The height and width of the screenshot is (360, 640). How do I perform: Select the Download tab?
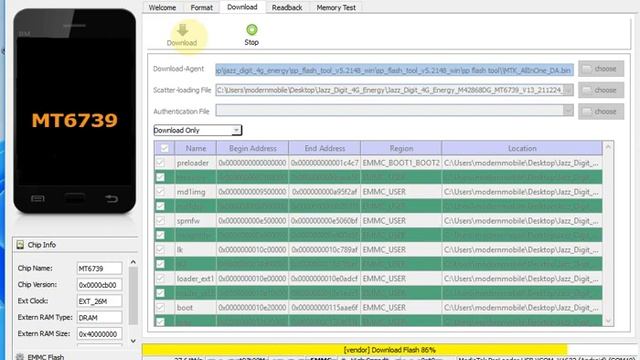[x=242, y=7]
